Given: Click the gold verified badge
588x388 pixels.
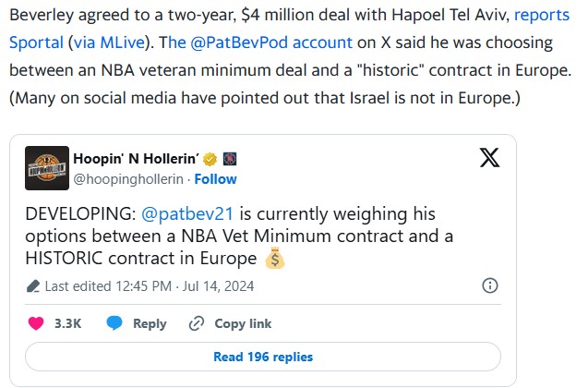Looking at the screenshot, I should [210, 159].
